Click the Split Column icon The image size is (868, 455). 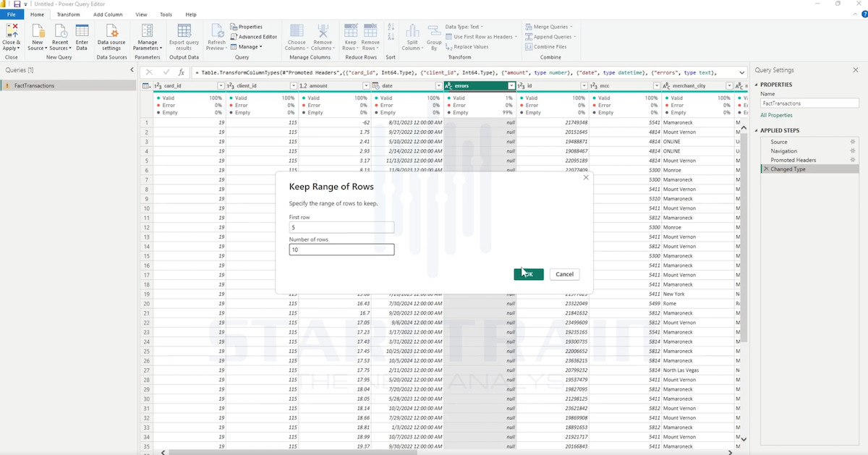[x=412, y=31]
